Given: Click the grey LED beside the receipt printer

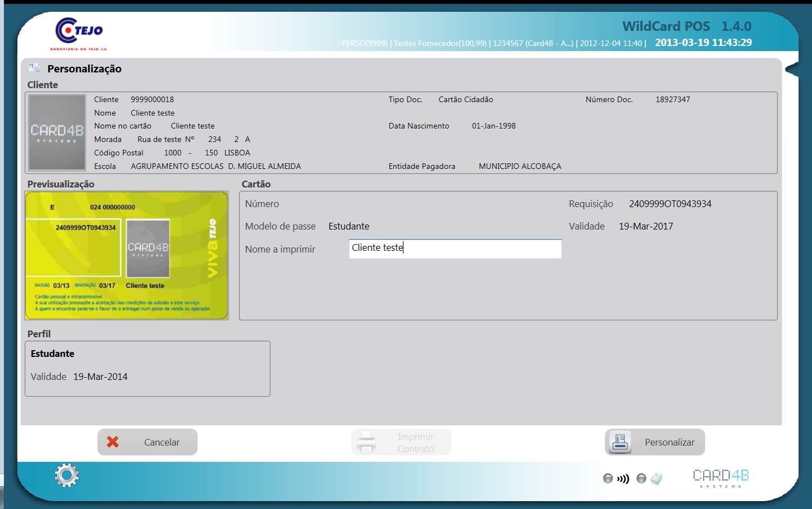Looking at the screenshot, I should tap(641, 479).
